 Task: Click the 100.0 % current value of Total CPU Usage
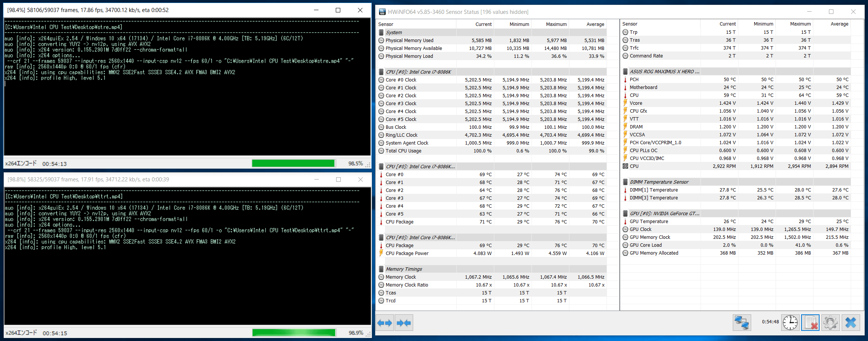coord(482,151)
